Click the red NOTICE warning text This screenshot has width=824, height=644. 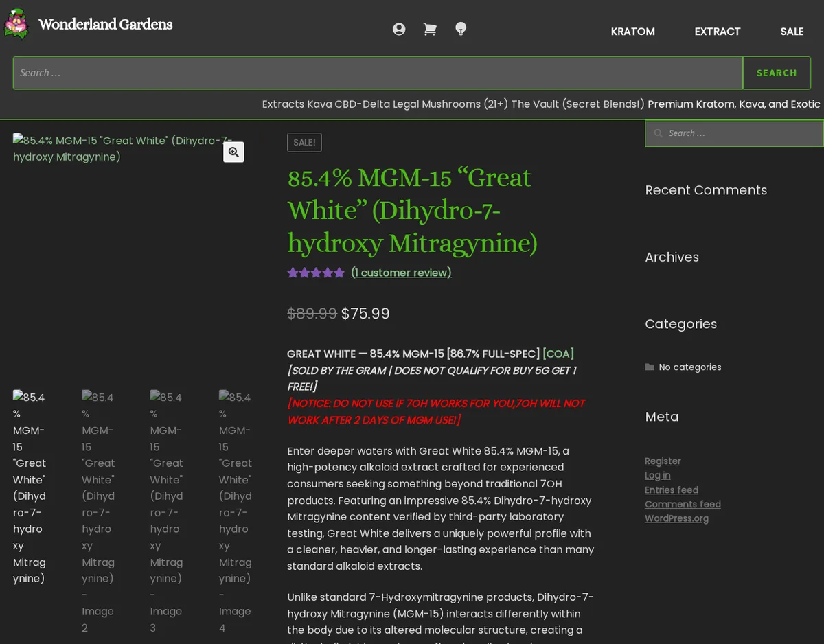tap(436, 411)
